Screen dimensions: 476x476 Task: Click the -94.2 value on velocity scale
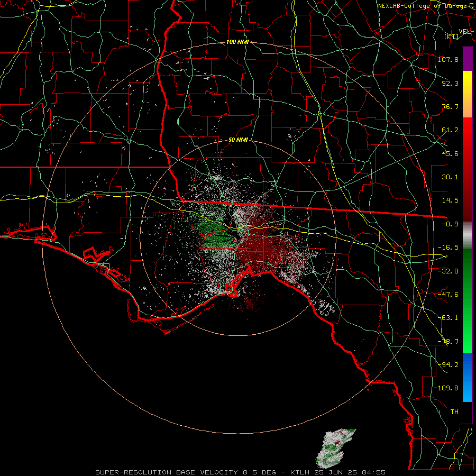pos(448,364)
